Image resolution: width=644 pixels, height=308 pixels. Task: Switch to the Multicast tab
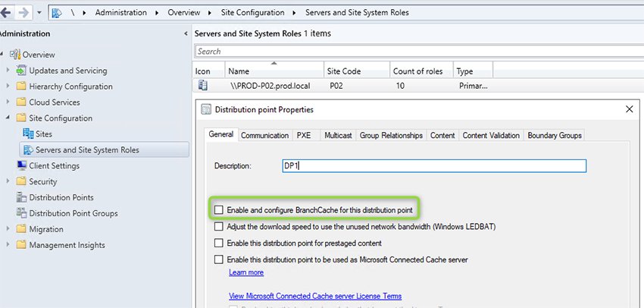tap(338, 135)
